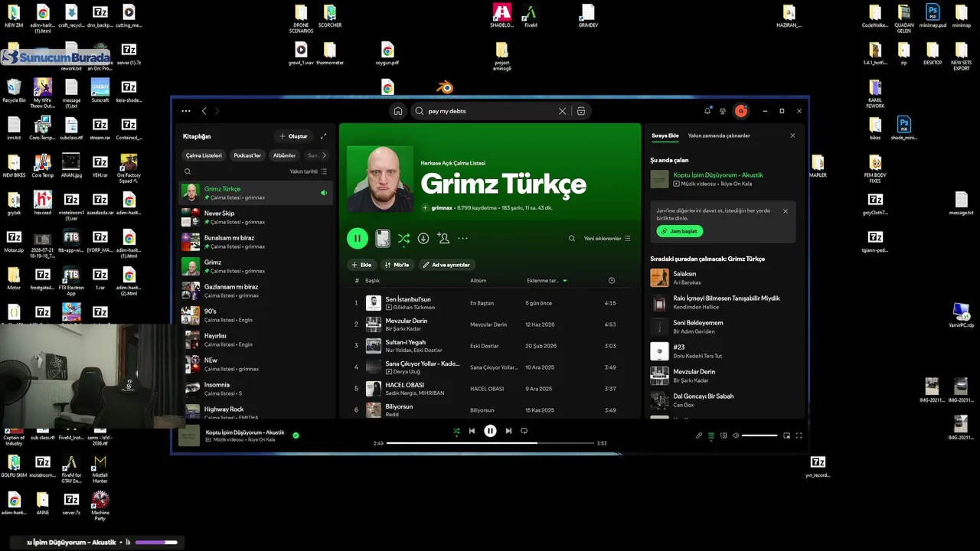980x551 pixels.
Task: Click the Ad ve ayrıntılar button
Action: [x=447, y=265]
